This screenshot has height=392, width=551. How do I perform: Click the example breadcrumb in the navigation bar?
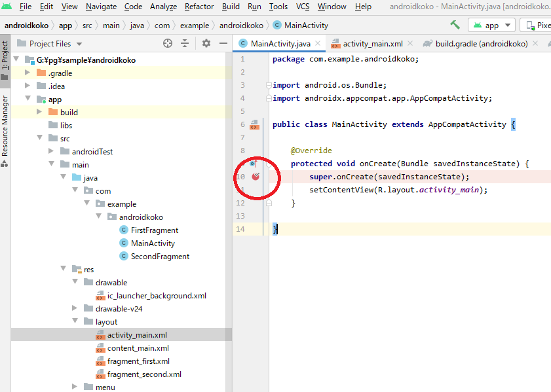click(195, 26)
